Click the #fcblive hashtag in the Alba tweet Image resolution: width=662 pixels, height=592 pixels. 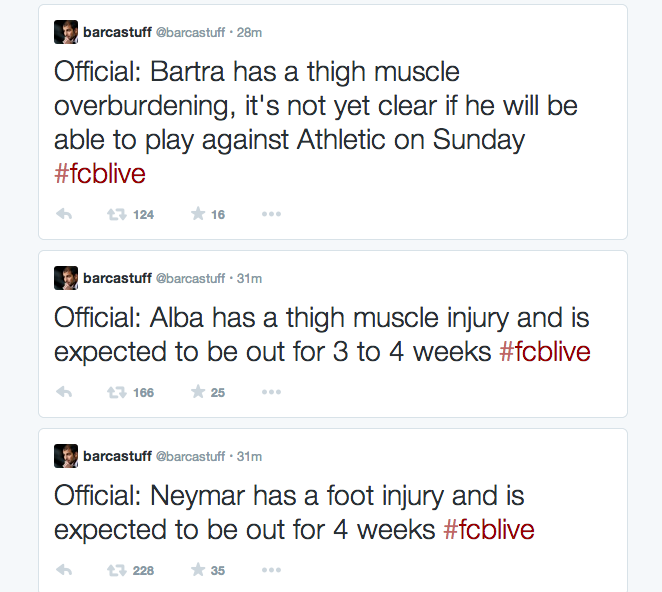coord(545,352)
